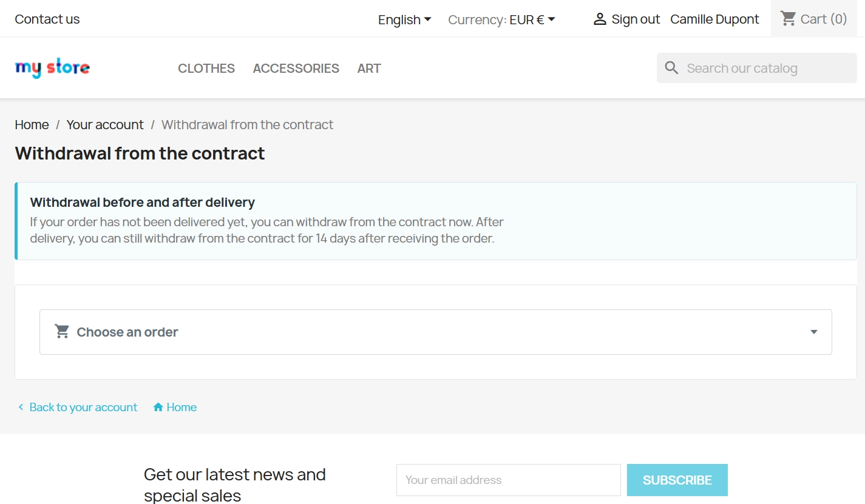Click the my store logo

(x=52, y=69)
